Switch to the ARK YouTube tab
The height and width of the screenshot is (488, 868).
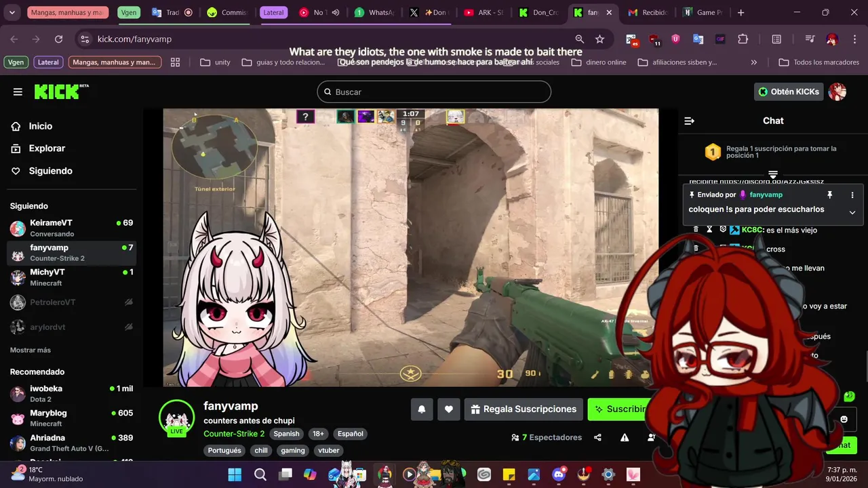pos(484,12)
